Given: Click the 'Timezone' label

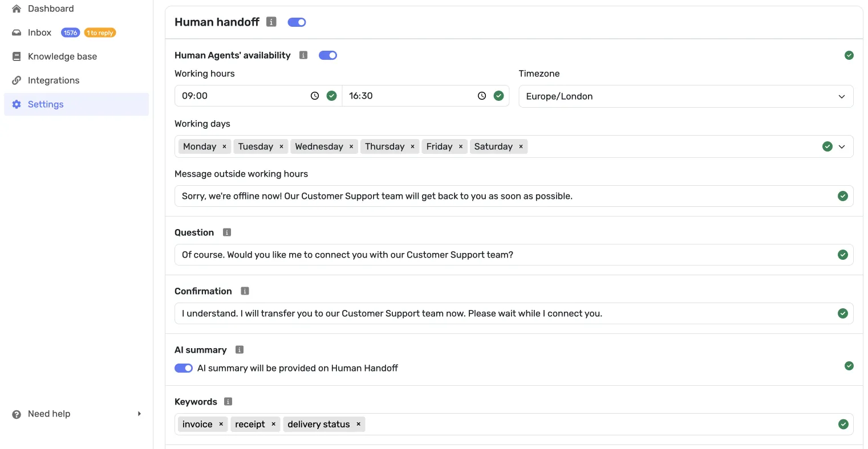Looking at the screenshot, I should (x=539, y=74).
